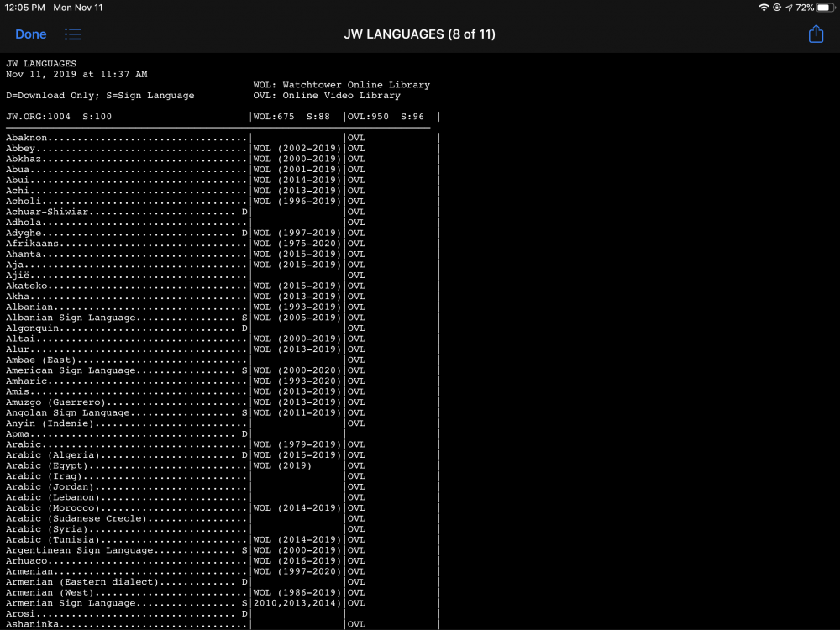Screen dimensions: 840x630
Task: Tap the Abaknon OVL entry
Action: pyautogui.click(x=357, y=138)
